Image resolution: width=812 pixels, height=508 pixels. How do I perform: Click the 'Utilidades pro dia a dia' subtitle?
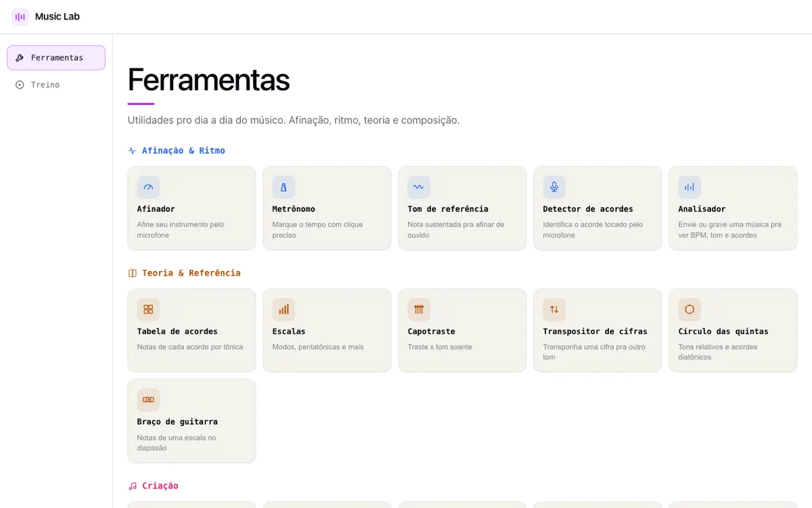pos(294,121)
